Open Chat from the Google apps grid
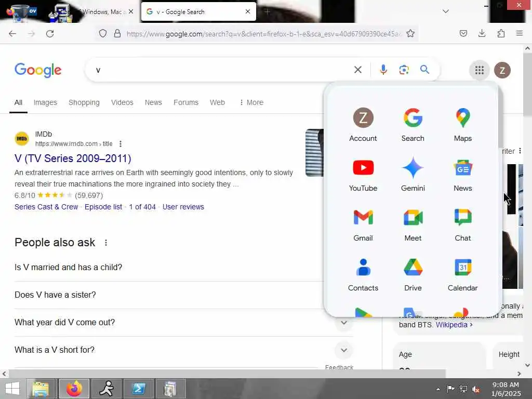The height and width of the screenshot is (399, 532). click(x=462, y=224)
